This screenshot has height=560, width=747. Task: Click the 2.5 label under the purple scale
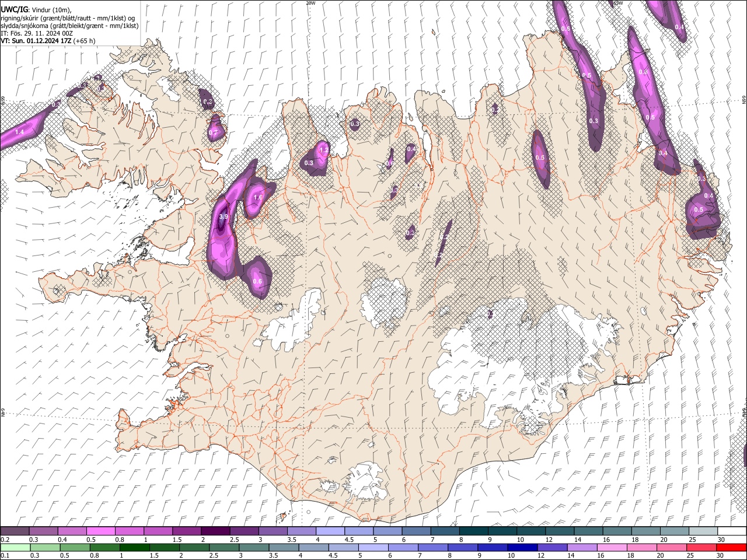(234, 540)
